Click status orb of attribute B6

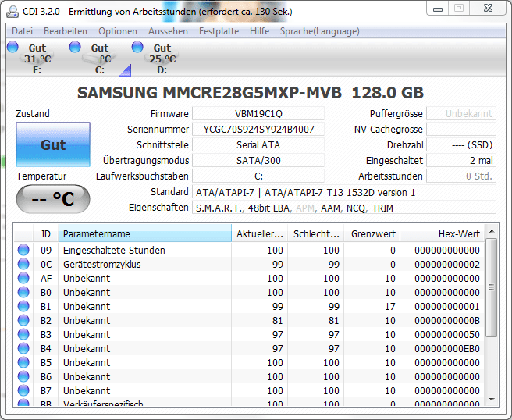coord(23,376)
